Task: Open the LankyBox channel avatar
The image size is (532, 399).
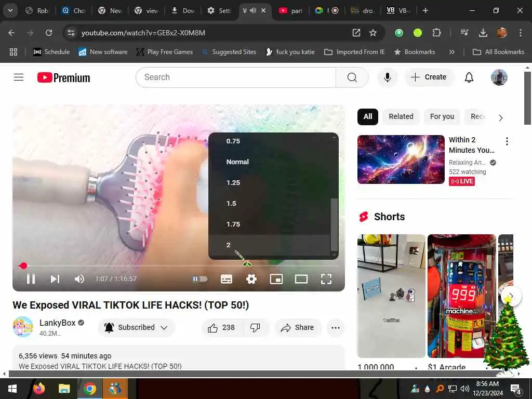Action: [23, 327]
